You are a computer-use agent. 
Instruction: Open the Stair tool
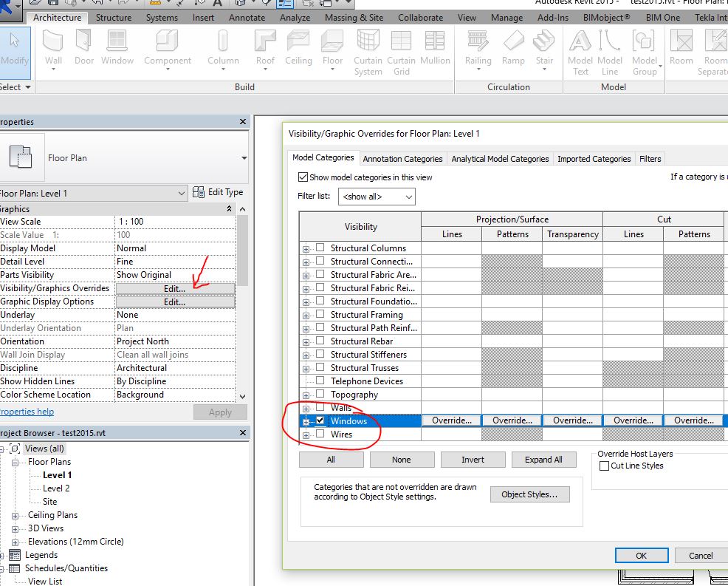pos(544,48)
